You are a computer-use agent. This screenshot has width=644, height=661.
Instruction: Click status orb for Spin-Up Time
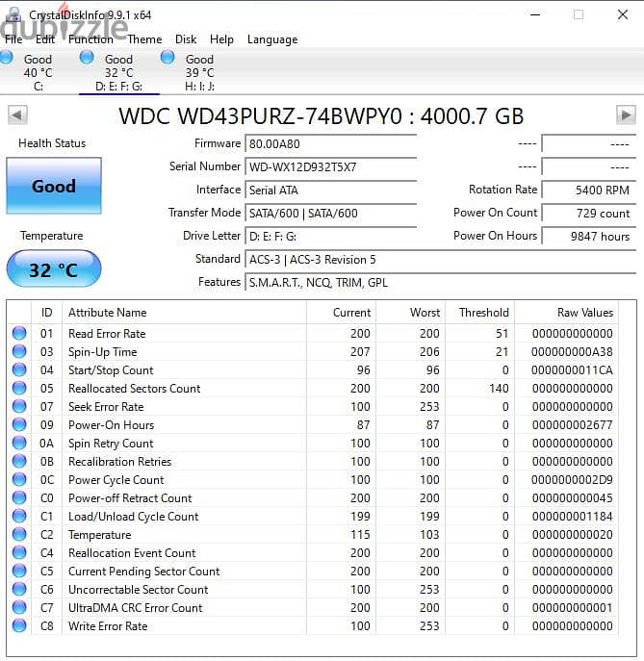[x=19, y=351]
